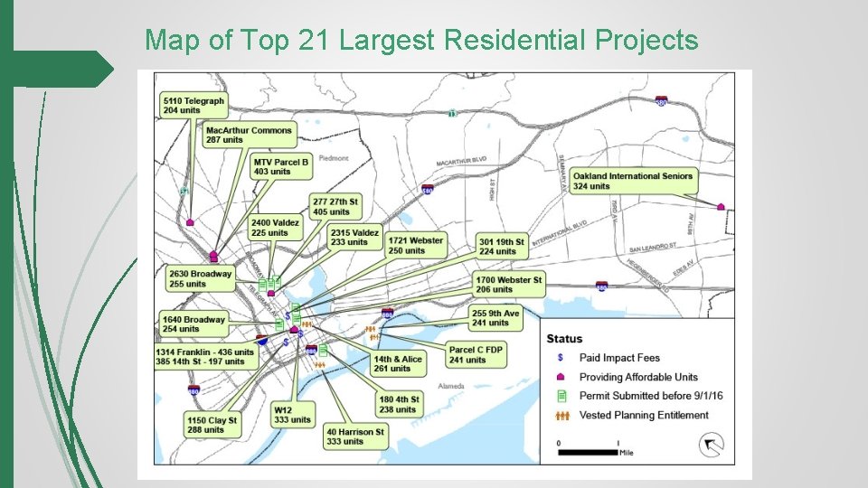The image size is (868, 488).
Task: Click the slide title Map of Top 21 Largest Residential Projects
Action: point(421,40)
